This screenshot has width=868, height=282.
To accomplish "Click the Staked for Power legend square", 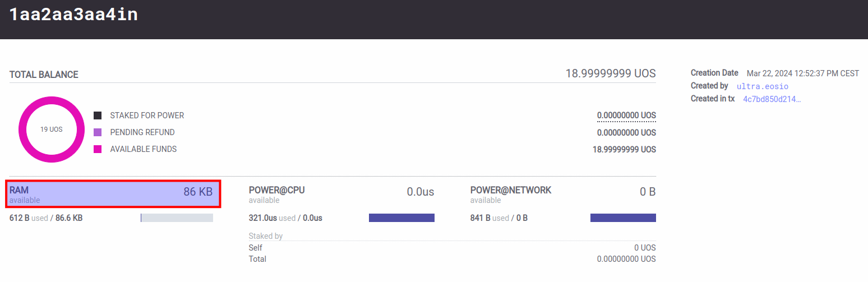I will [x=98, y=115].
